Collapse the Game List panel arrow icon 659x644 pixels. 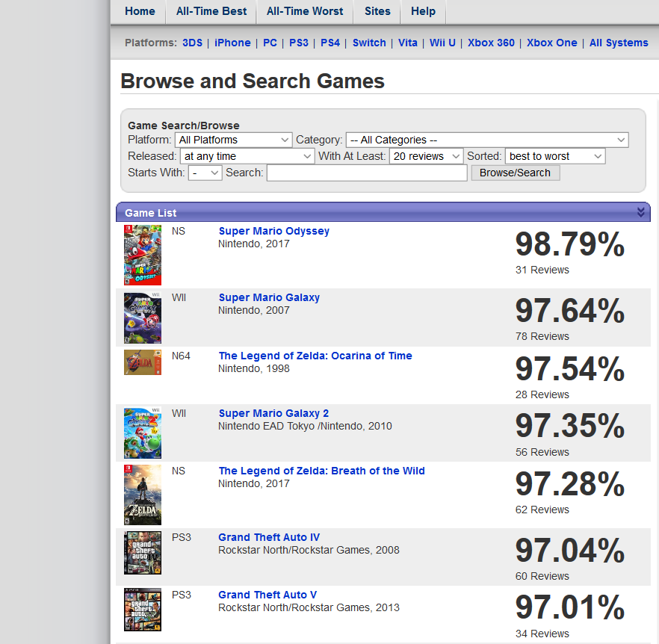pos(640,212)
